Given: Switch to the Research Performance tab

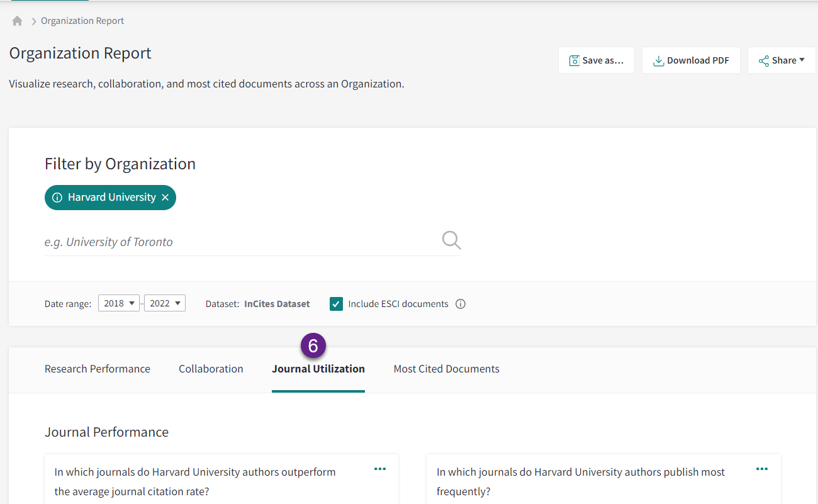Looking at the screenshot, I should (98, 369).
